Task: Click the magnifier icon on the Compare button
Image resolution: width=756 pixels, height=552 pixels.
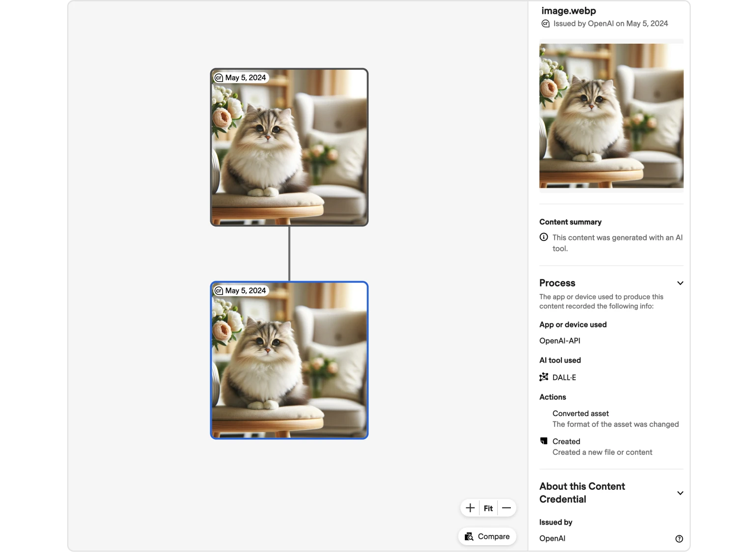Action: (469, 536)
